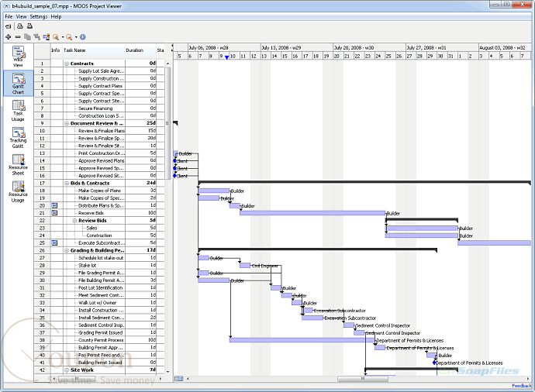Open the zoom in dropdown arrow
The height and width of the screenshot is (392, 535).
63,37
